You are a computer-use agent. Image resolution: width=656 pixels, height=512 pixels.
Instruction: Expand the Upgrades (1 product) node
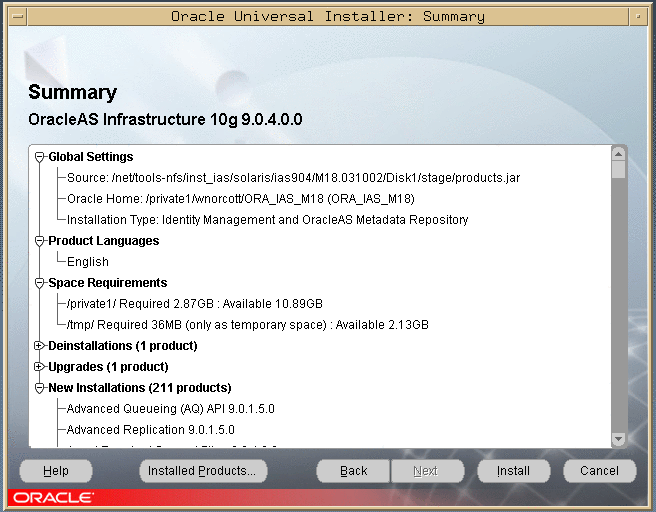pyautogui.click(x=39, y=366)
